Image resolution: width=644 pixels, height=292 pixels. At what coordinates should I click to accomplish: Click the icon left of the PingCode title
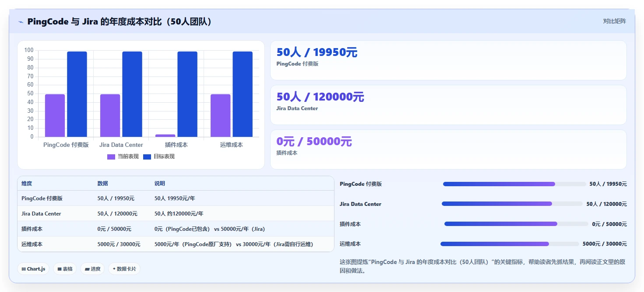tap(21, 22)
